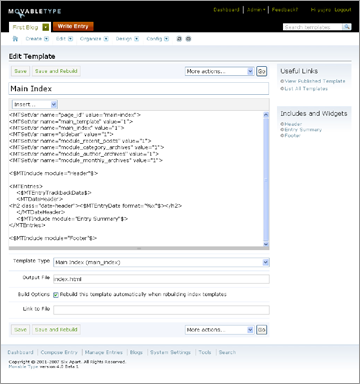Toggle the automatic rebuild checkbox
Image resolution: width=360 pixels, height=384 pixels.
click(x=56, y=295)
